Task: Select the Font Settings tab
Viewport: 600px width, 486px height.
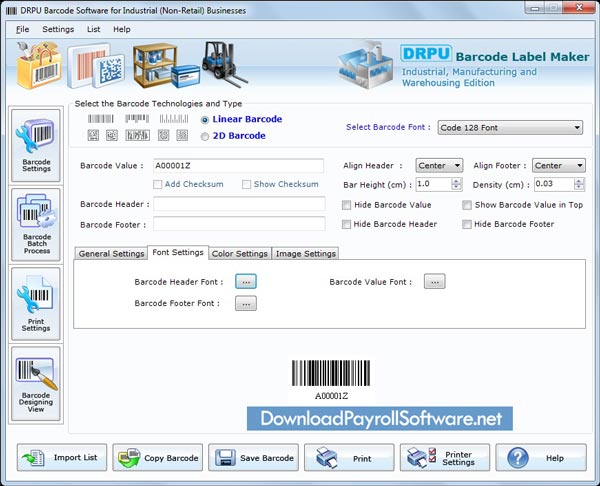Action: (x=178, y=253)
